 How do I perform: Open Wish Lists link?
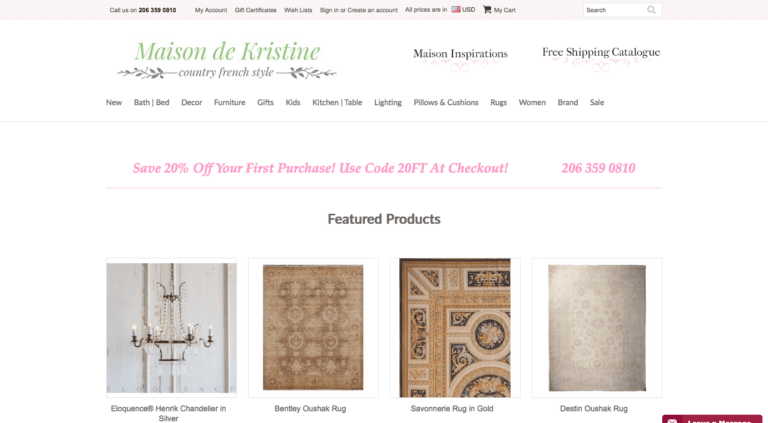point(298,10)
